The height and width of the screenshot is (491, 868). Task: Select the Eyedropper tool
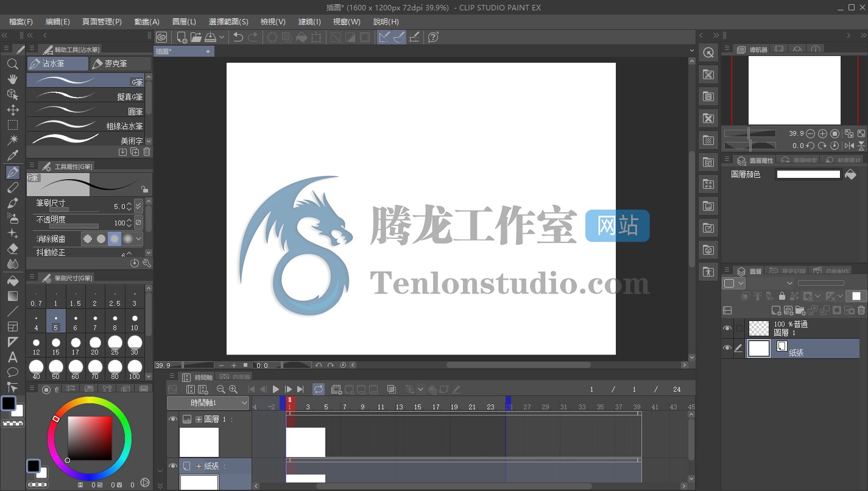tap(12, 156)
